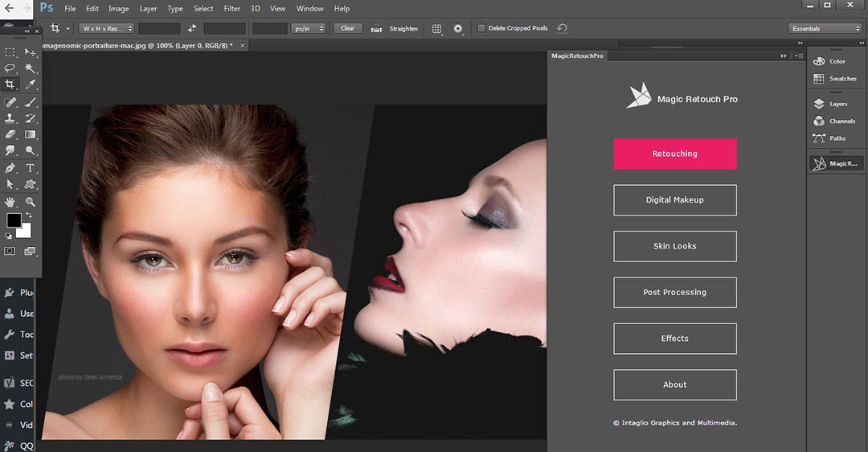Select the Magic Wand tool

31,68
